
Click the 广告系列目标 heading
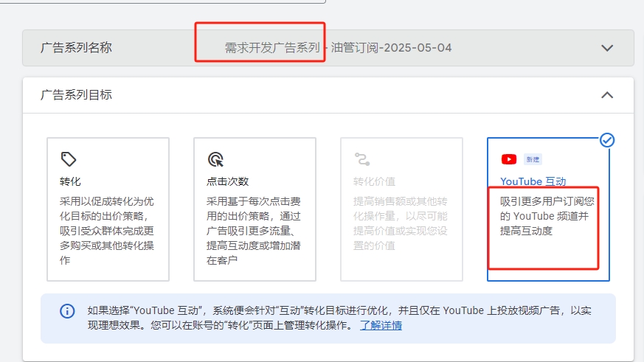76,95
